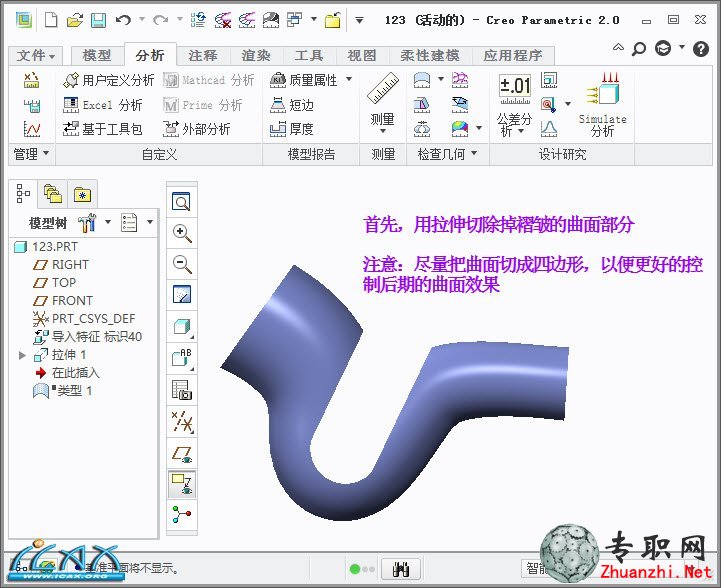Open 用户定义分析 tool

click(x=109, y=80)
